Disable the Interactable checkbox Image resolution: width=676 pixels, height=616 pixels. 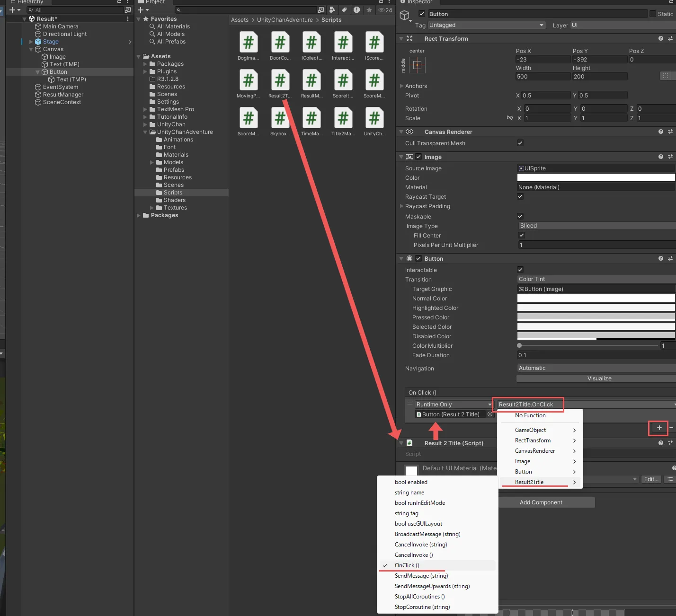(x=520, y=270)
